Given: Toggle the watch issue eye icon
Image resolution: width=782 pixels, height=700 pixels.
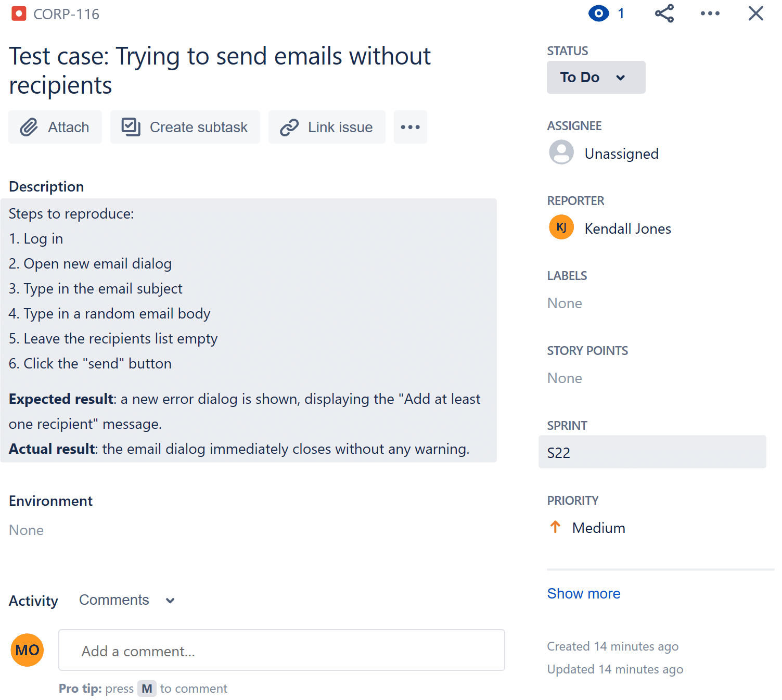Looking at the screenshot, I should (598, 14).
